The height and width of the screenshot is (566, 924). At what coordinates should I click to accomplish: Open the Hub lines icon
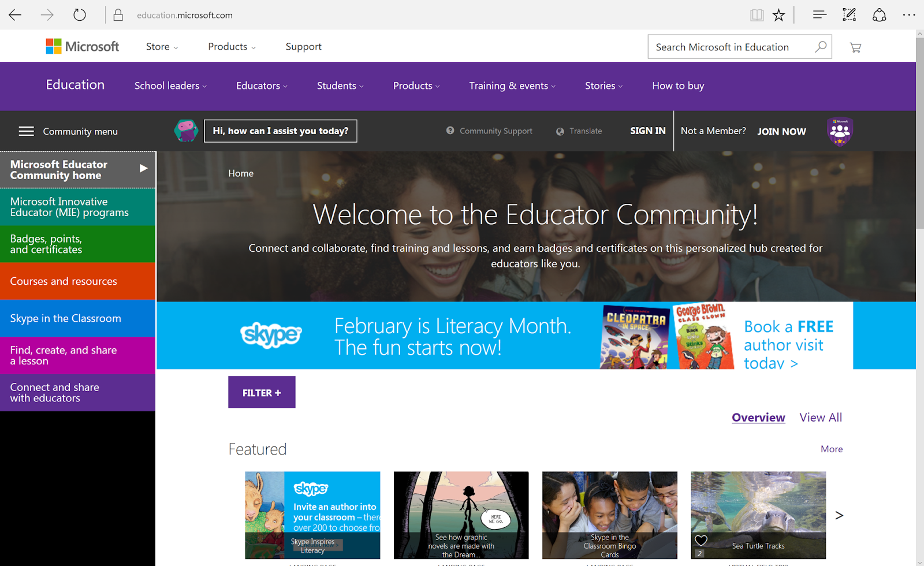819,15
